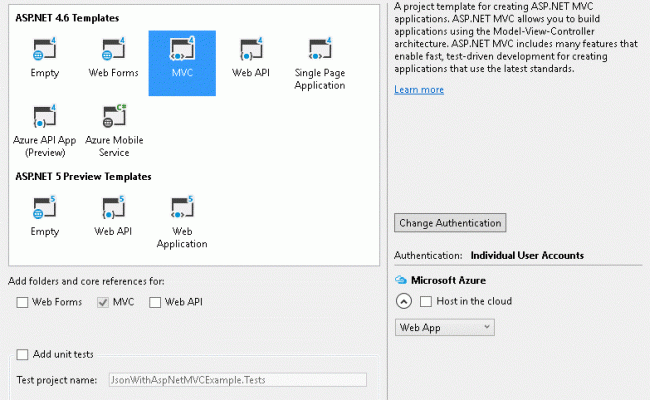650x400 pixels.
Task: Click the 'ASP.NET 4.6 Templates' heading
Action: (x=67, y=18)
